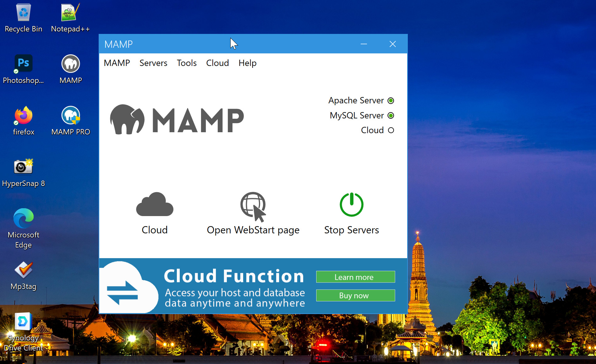Click the Stop Servers power icon
This screenshot has height=364, width=596.
pos(352,204)
